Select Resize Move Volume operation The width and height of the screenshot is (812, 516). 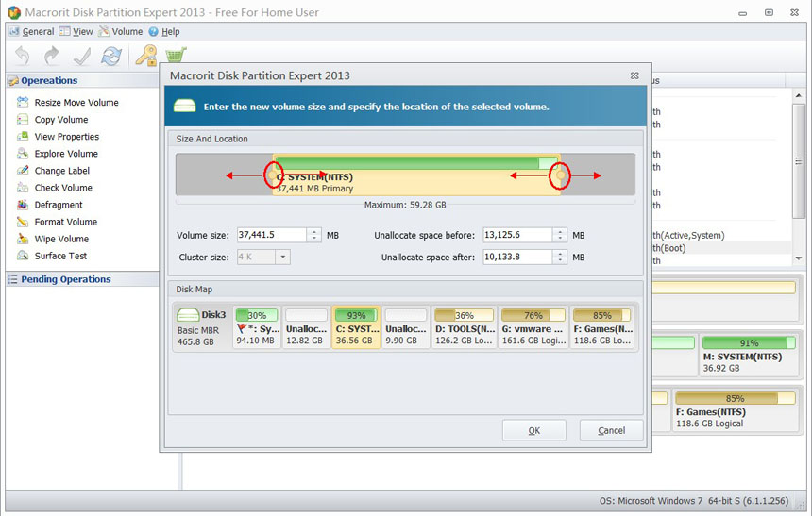point(76,103)
